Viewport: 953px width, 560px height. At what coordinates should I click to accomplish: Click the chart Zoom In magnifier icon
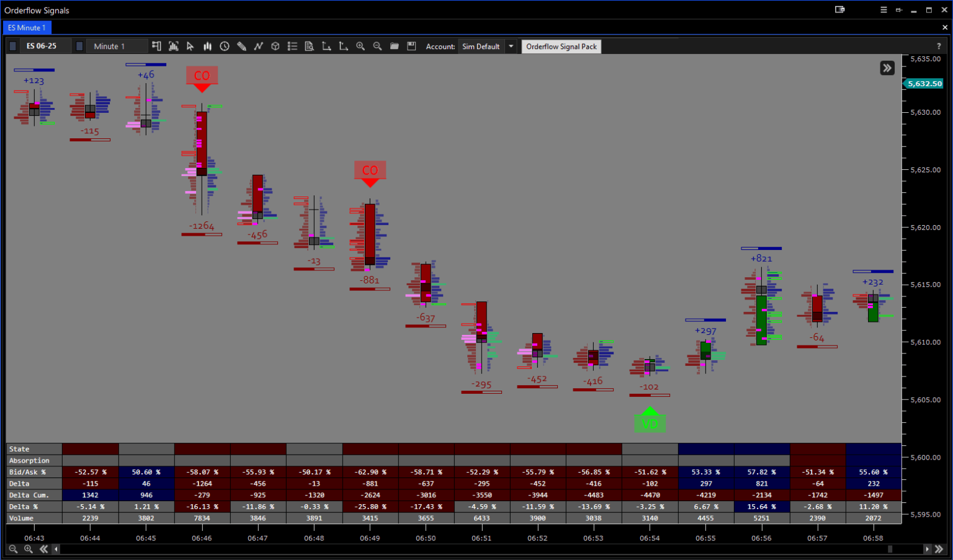pyautogui.click(x=360, y=47)
